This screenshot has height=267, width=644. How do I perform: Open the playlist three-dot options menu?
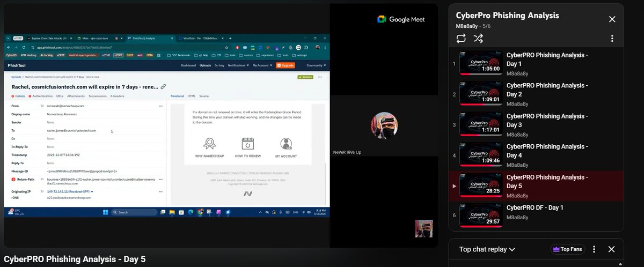tap(612, 39)
